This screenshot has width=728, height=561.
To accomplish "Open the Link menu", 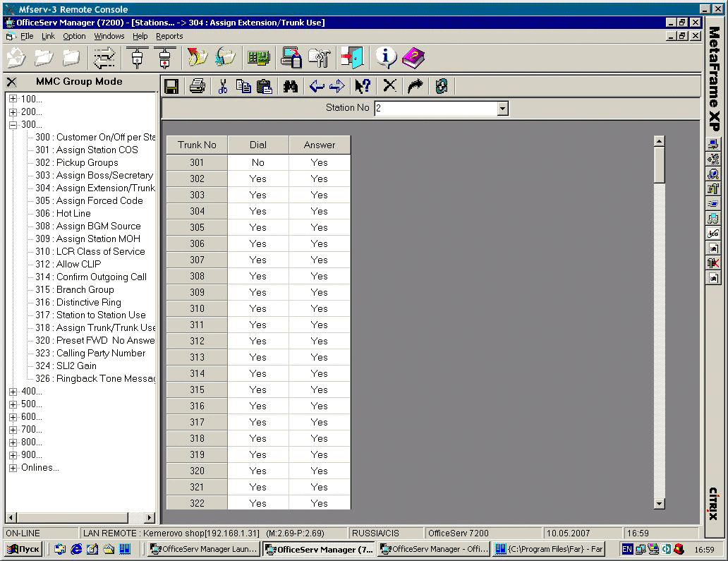I will coord(48,36).
